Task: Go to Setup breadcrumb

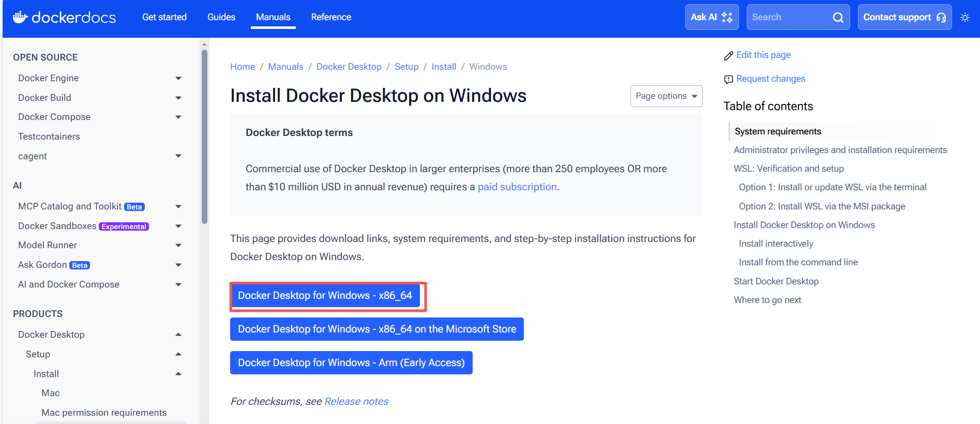Action: pos(406,67)
